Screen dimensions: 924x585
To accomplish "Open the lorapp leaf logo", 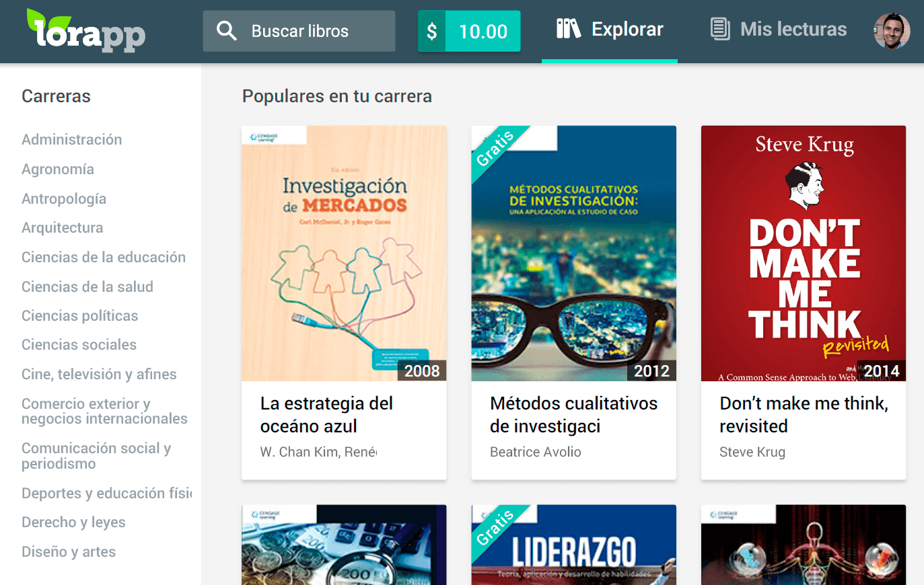I will pos(85,30).
